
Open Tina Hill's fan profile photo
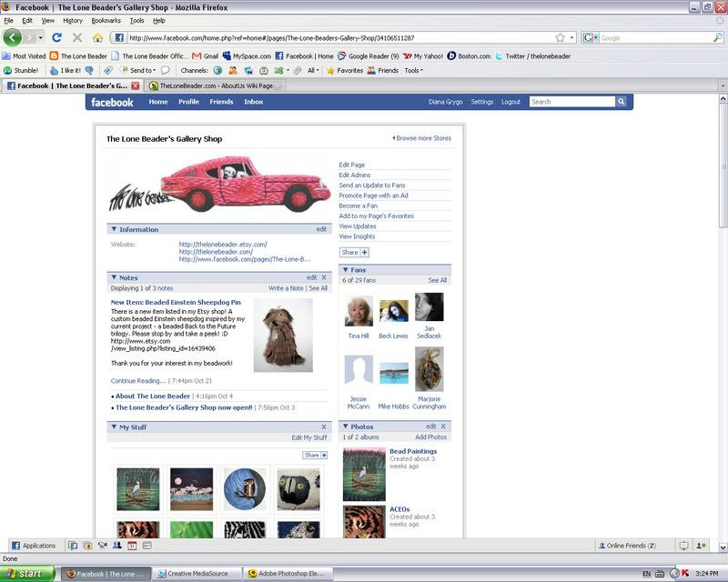click(x=359, y=311)
